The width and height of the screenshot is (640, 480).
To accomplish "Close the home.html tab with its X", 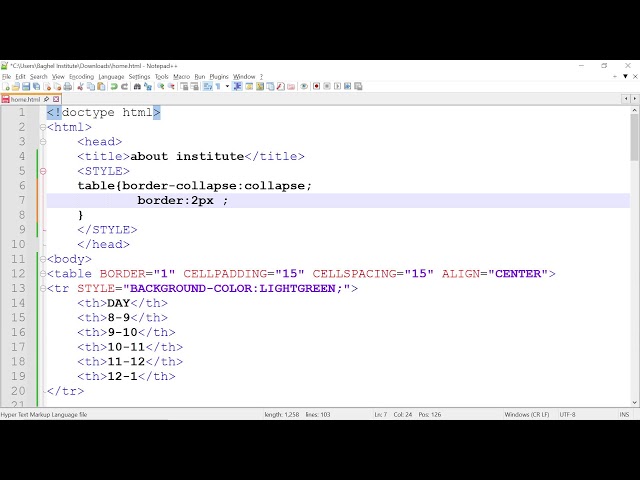I will click(56, 99).
